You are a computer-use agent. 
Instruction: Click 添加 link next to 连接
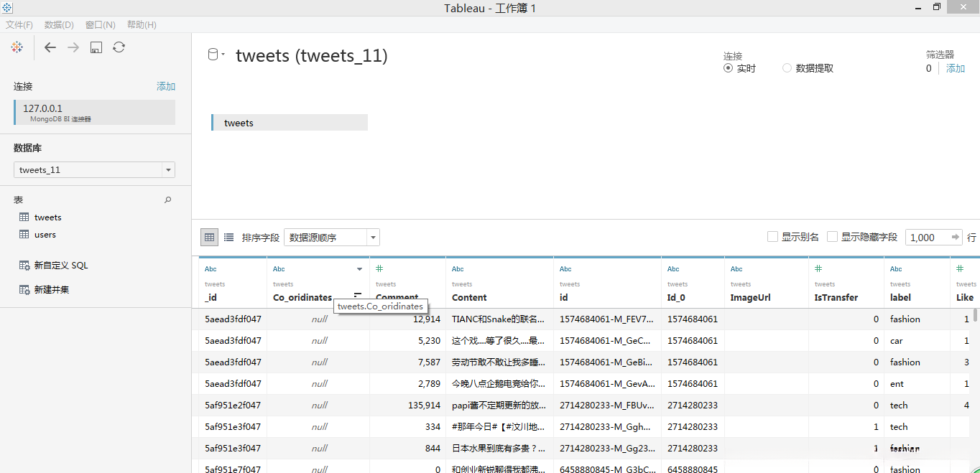[166, 86]
